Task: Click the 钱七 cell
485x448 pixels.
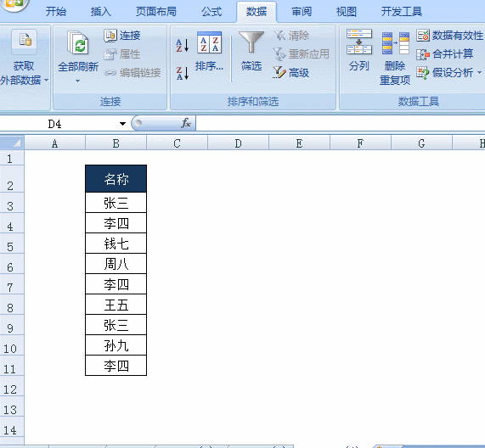Action: coord(116,244)
